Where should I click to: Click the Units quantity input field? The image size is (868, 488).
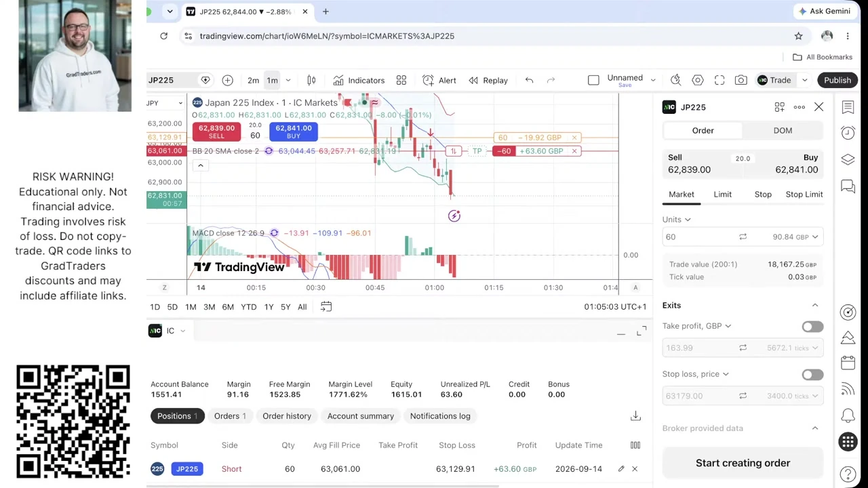(x=698, y=237)
